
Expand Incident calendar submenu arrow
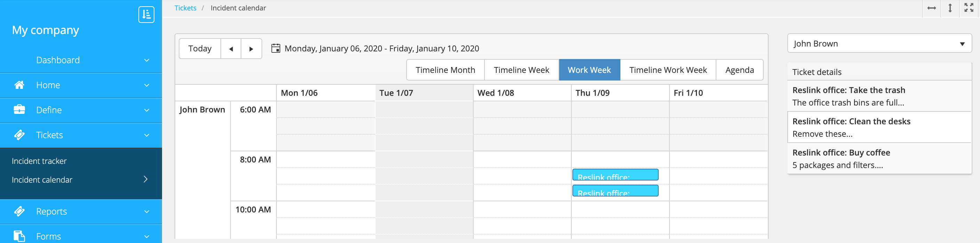click(145, 179)
